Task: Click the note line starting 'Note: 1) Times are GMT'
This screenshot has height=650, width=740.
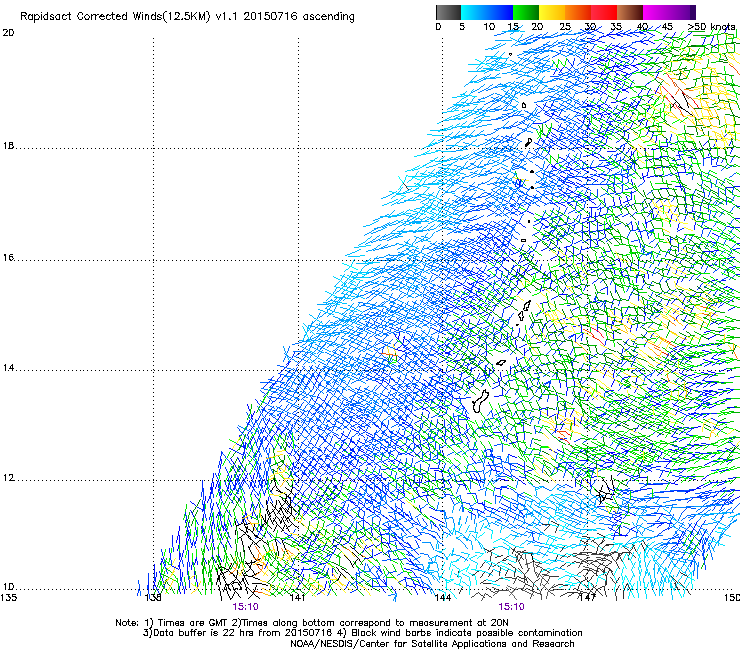Action: tap(312, 623)
